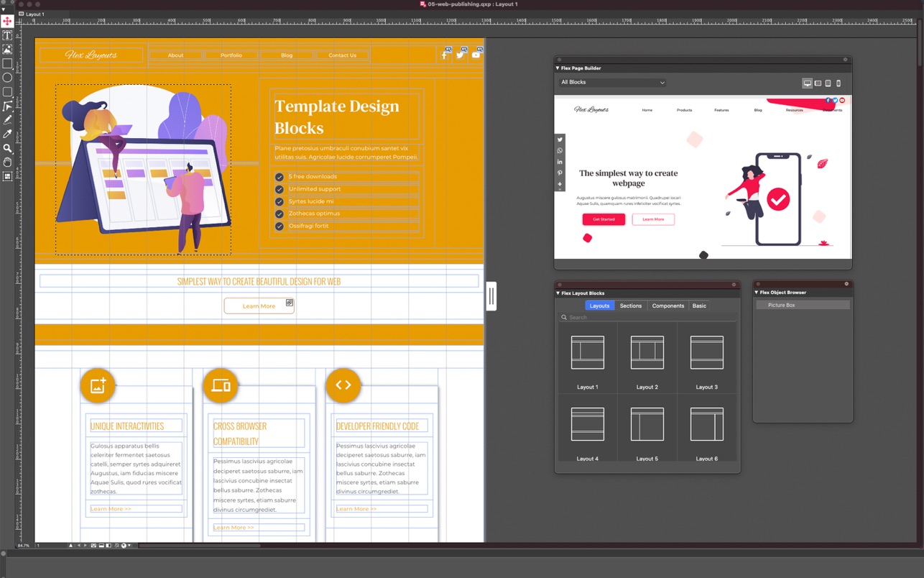Pick the Layout 1 block thumbnail
Viewport: 924px width, 578px height.
588,352
